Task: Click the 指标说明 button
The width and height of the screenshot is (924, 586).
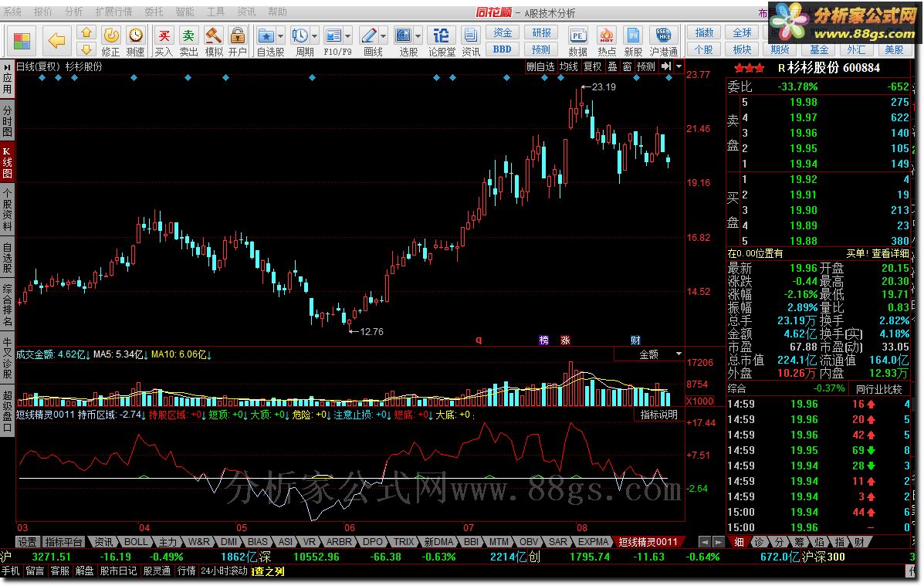Action: click(x=658, y=415)
